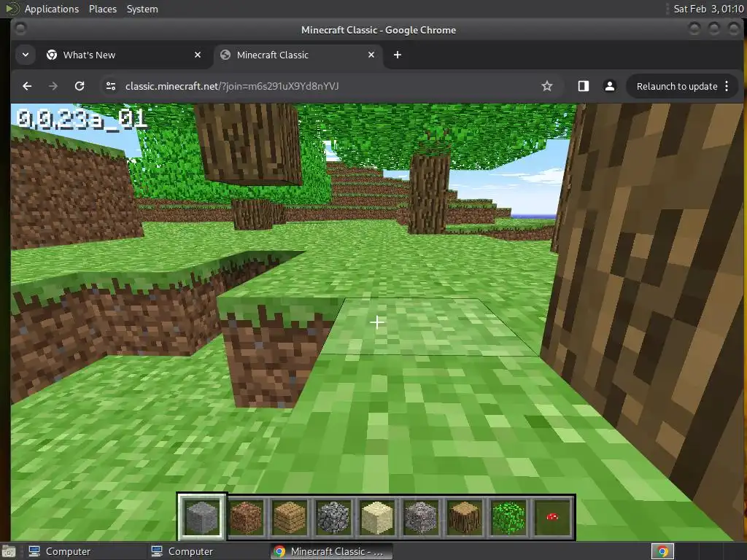Switch to Minecraft Classic tab
The image size is (747, 560).
[298, 55]
